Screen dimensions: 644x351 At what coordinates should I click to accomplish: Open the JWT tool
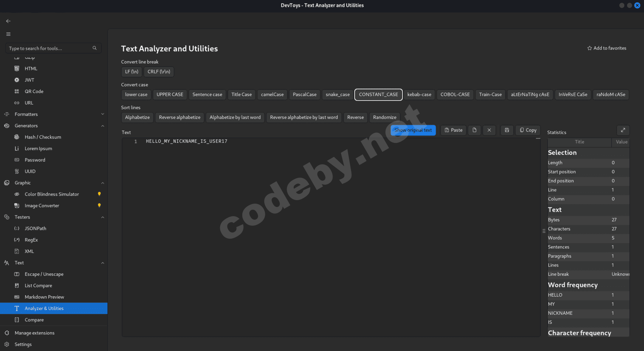(54, 80)
